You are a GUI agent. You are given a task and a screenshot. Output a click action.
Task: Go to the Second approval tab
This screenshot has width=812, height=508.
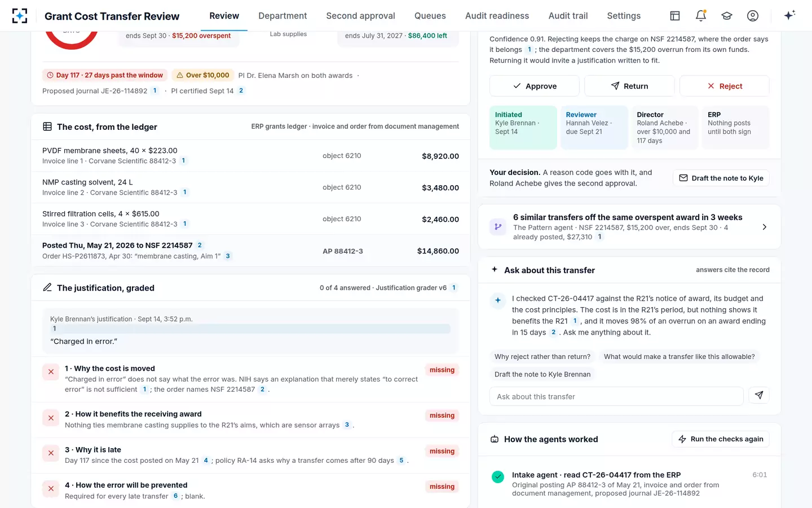point(361,16)
